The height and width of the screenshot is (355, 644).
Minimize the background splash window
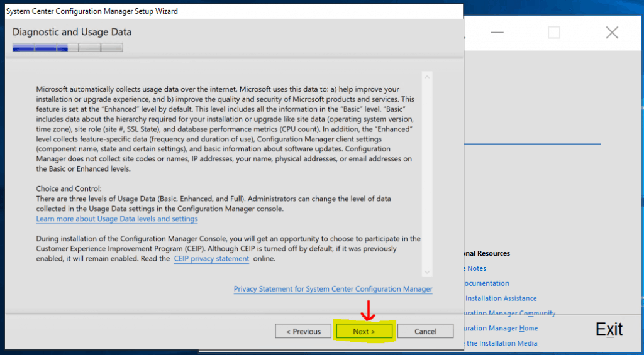(x=497, y=33)
